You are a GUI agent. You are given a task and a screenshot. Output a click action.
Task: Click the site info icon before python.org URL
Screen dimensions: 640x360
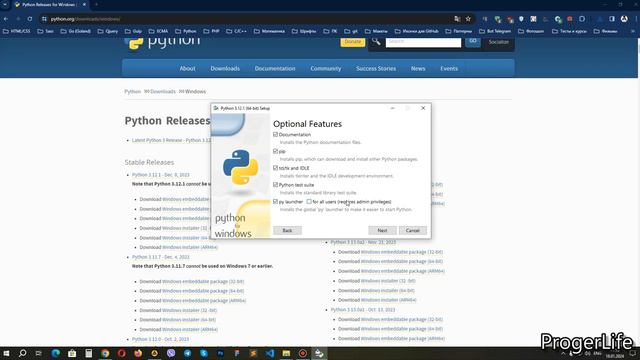tap(44, 19)
